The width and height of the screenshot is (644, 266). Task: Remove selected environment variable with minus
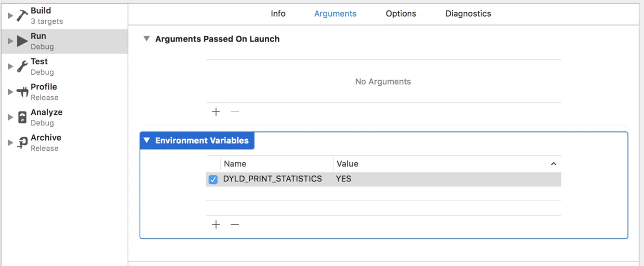[235, 224]
